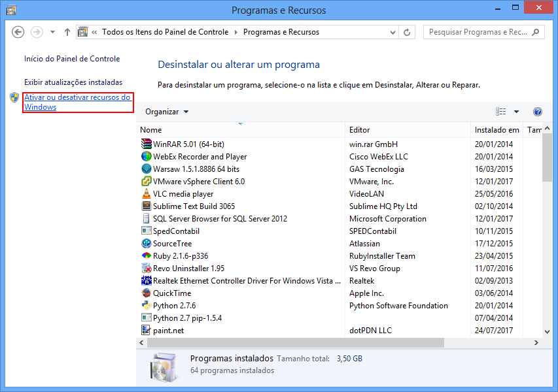Click the window icon in title bar
The width and height of the screenshot is (558, 392).
click(11, 10)
